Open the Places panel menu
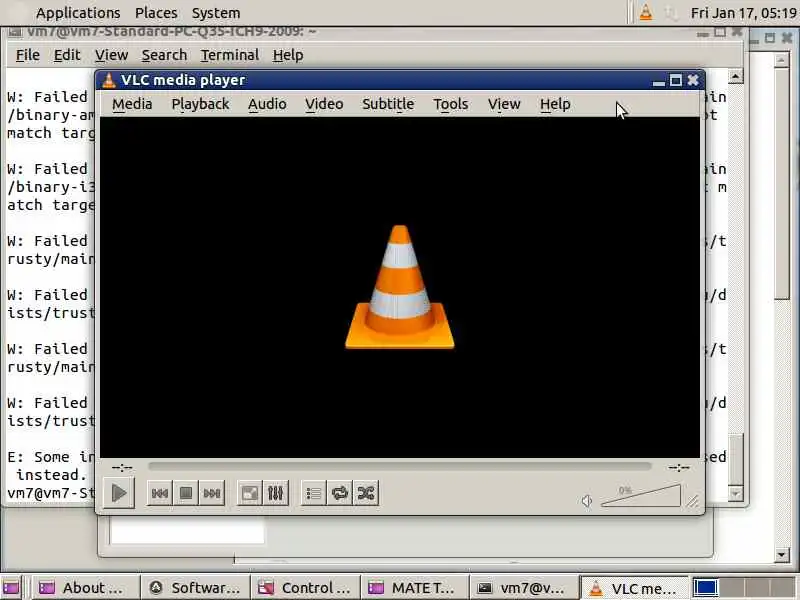Viewport: 800px width, 600px height. (x=156, y=13)
